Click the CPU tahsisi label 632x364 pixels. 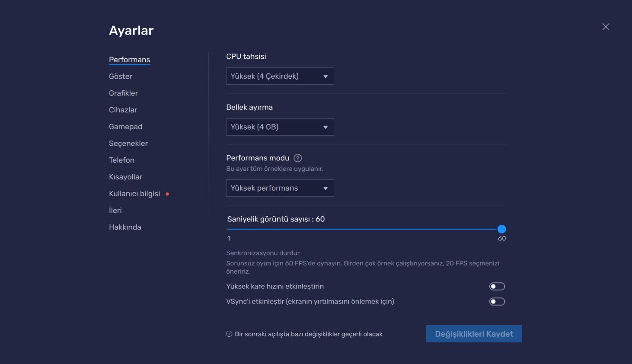click(246, 57)
